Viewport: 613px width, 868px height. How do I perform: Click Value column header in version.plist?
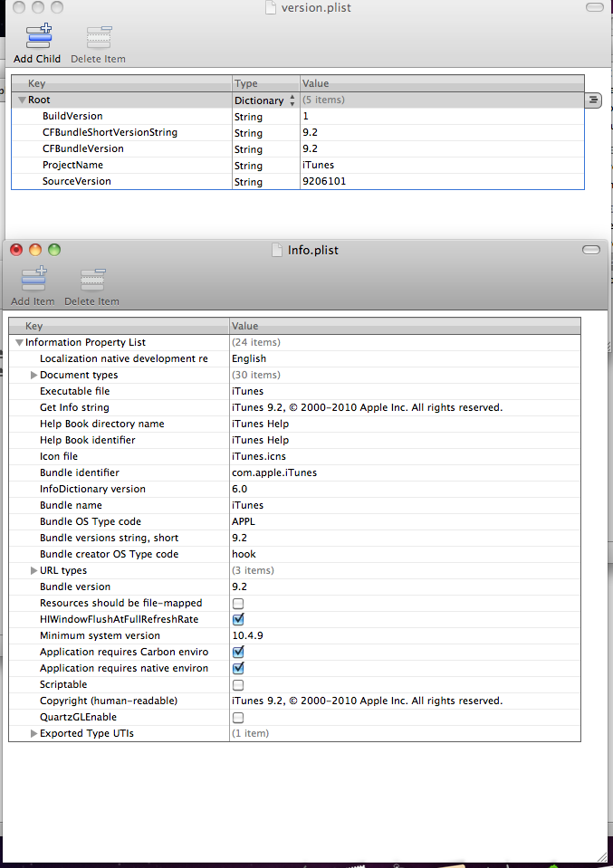[442, 83]
